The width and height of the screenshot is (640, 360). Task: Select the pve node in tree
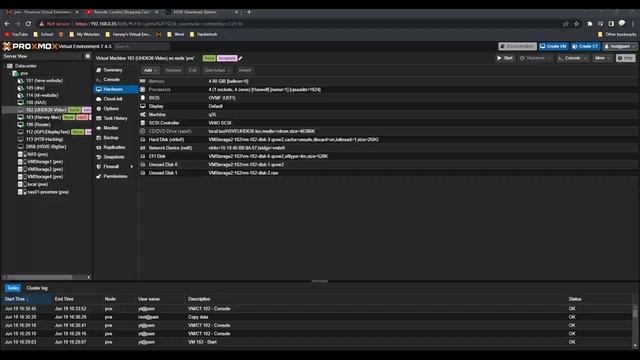[24, 73]
